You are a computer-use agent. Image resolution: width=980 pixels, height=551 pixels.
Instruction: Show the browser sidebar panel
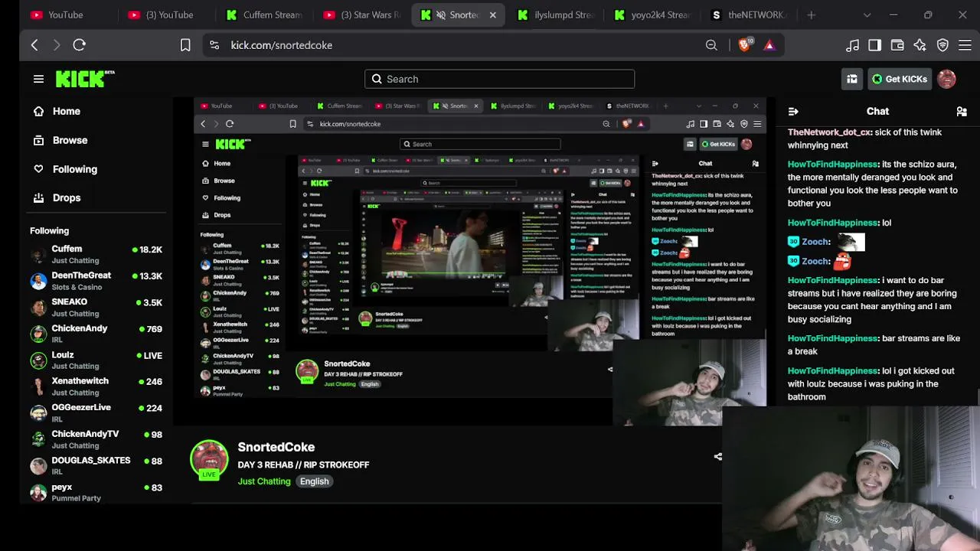click(874, 45)
